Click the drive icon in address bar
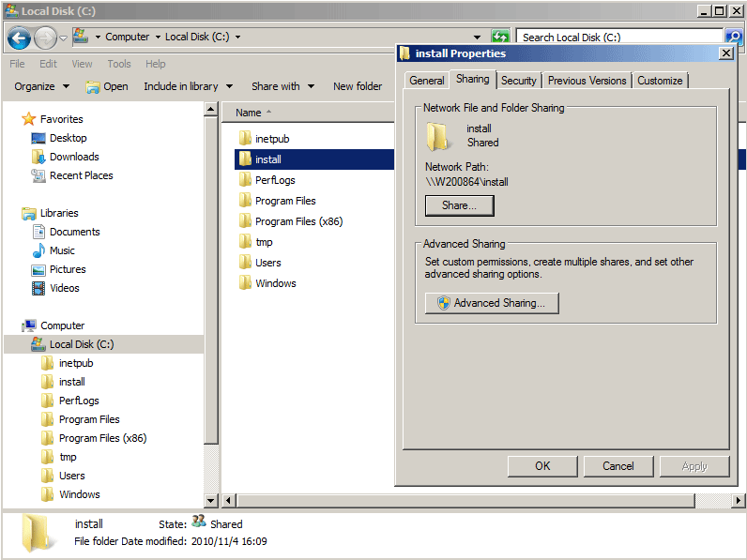The width and height of the screenshot is (747, 560). [x=81, y=37]
